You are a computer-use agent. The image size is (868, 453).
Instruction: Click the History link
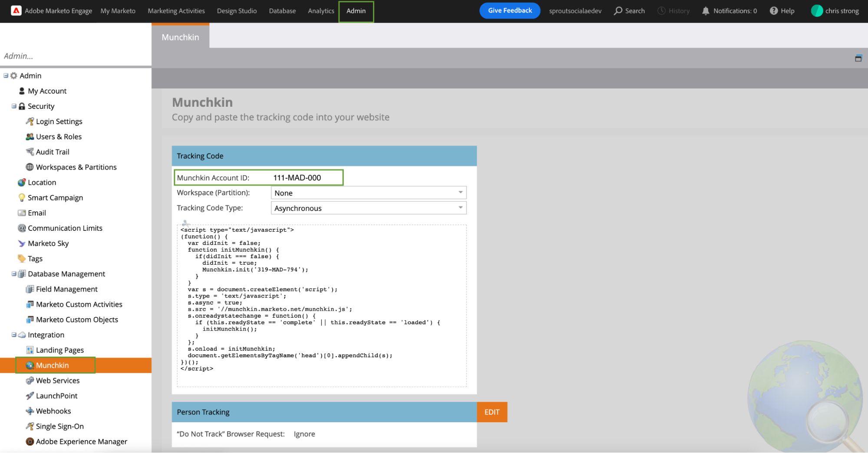pyautogui.click(x=673, y=11)
